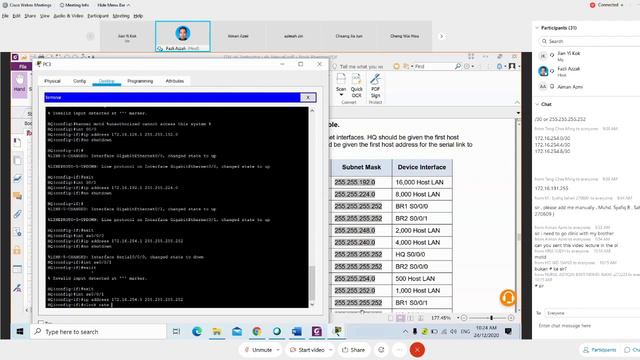Open the Webex File menu
Viewport: 640px width, 360px height.
(5, 16)
